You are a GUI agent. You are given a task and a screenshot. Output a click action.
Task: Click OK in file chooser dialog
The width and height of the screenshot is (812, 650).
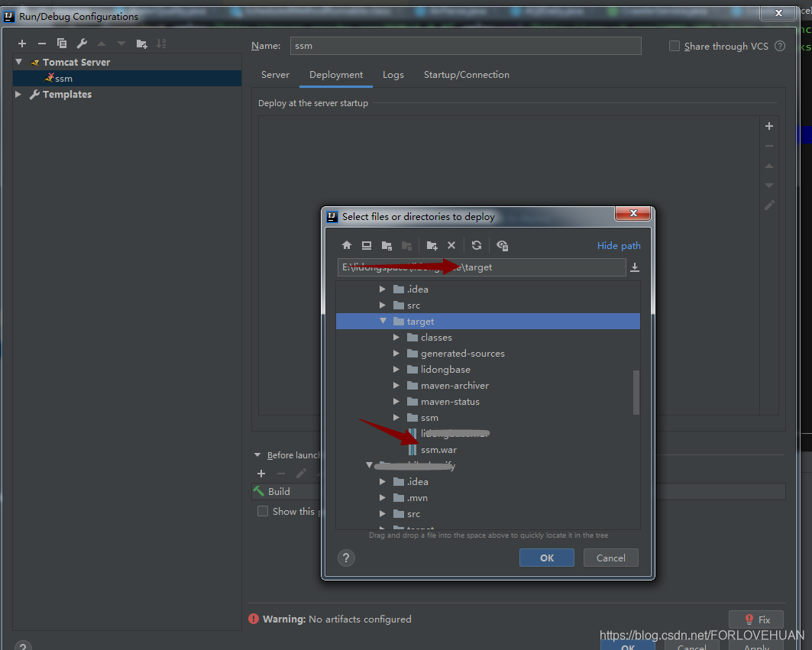547,558
